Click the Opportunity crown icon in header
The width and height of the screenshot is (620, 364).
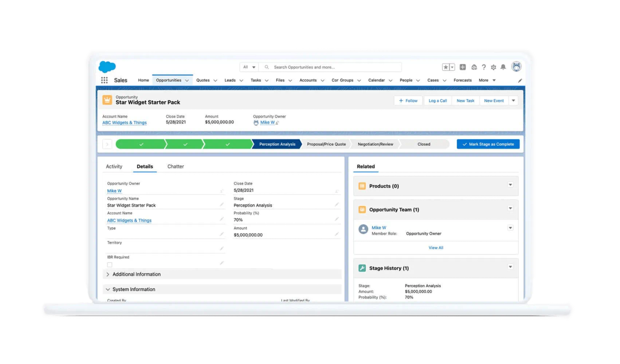click(107, 100)
